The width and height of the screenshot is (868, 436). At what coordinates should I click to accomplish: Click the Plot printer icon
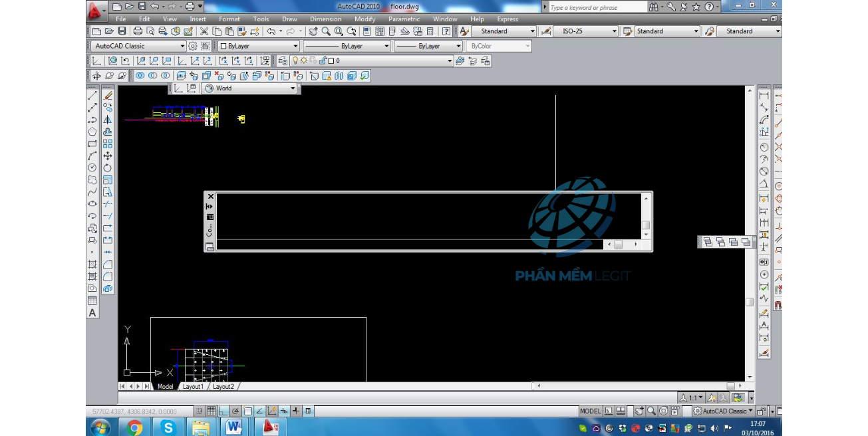pyautogui.click(x=138, y=31)
